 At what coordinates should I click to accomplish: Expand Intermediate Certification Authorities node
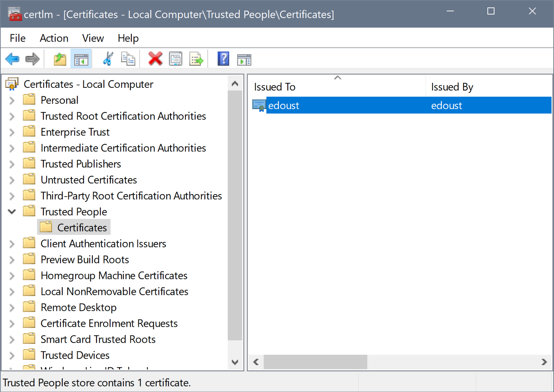[x=12, y=148]
